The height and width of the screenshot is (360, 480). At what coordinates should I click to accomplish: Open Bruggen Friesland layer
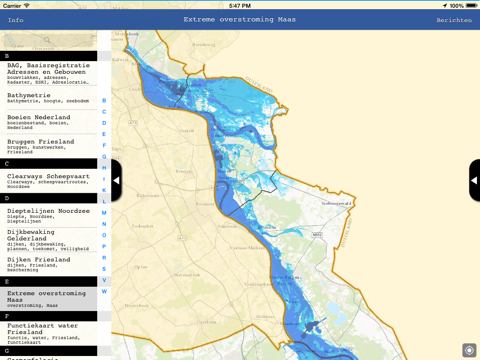[49, 146]
